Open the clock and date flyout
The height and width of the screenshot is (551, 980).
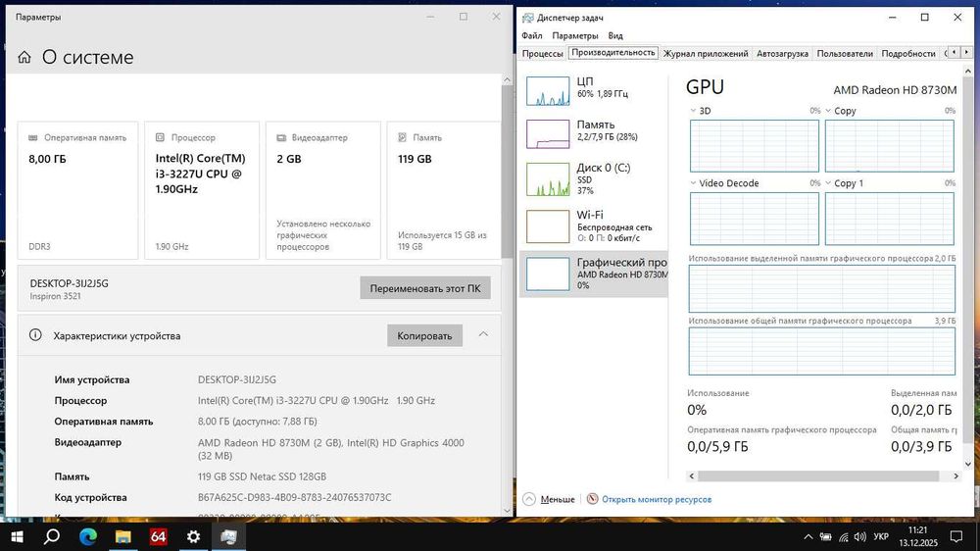[919, 536]
